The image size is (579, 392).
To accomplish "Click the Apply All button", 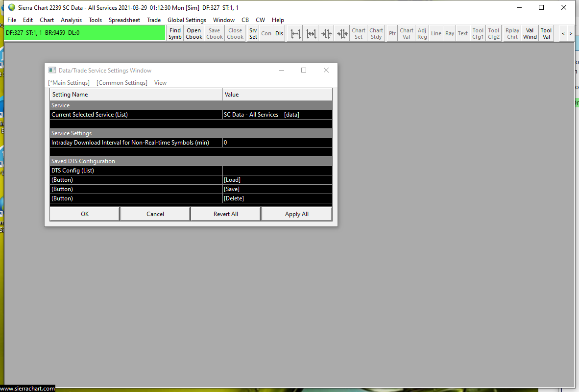I will click(x=296, y=214).
